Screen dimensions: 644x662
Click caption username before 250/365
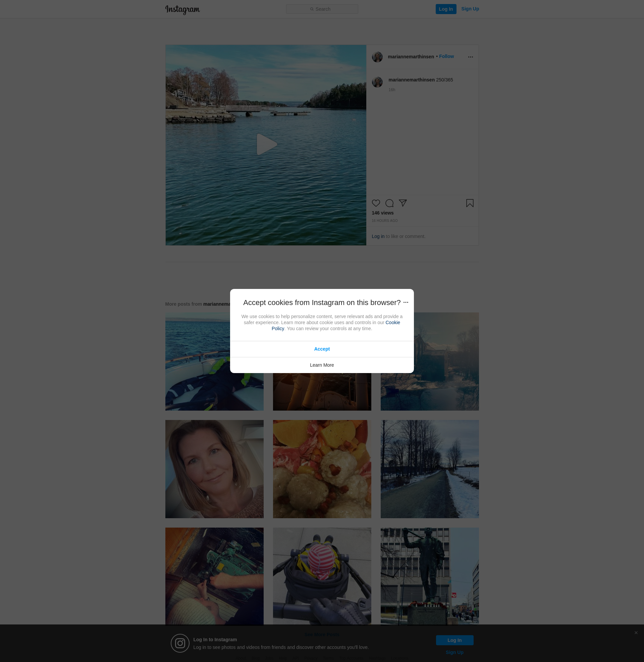[x=411, y=80]
